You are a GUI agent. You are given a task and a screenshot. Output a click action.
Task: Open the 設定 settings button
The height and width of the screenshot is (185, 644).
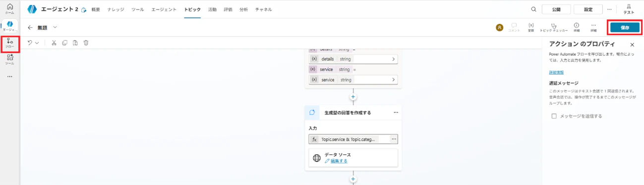[x=588, y=9]
